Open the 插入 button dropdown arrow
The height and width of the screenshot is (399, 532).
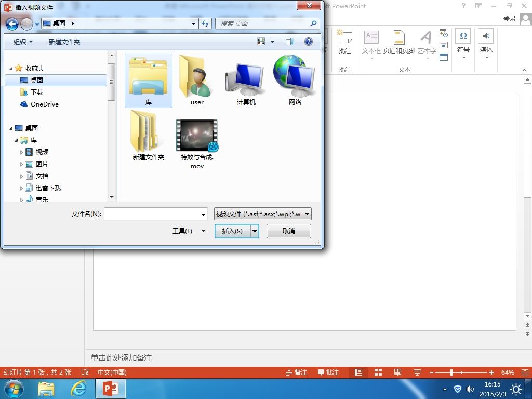tap(255, 231)
